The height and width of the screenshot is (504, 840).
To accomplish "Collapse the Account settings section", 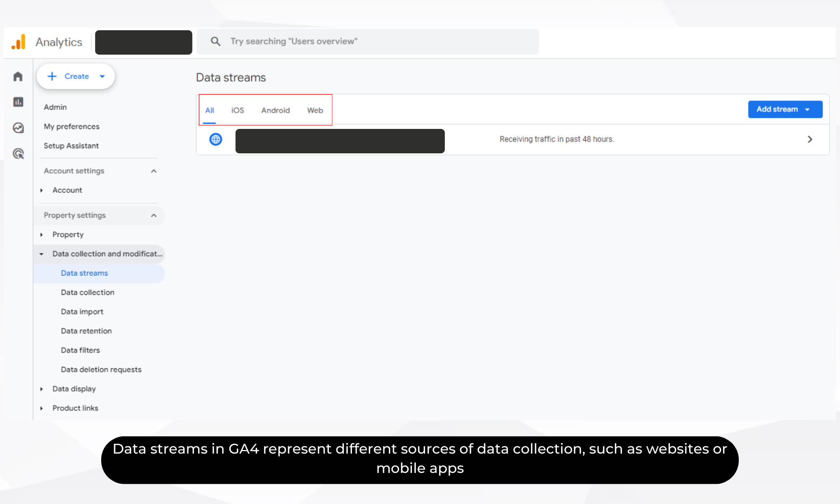I will pyautogui.click(x=154, y=171).
